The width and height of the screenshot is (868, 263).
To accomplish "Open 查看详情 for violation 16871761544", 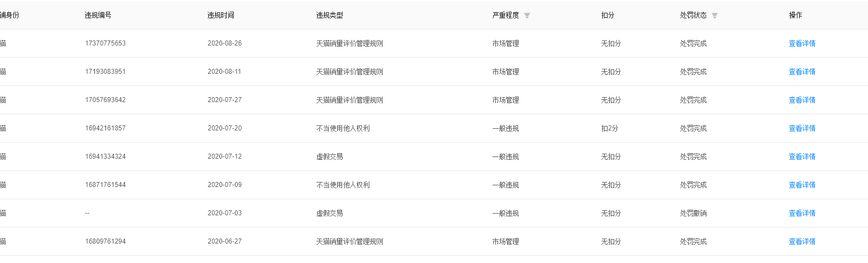I will pyautogui.click(x=802, y=185).
